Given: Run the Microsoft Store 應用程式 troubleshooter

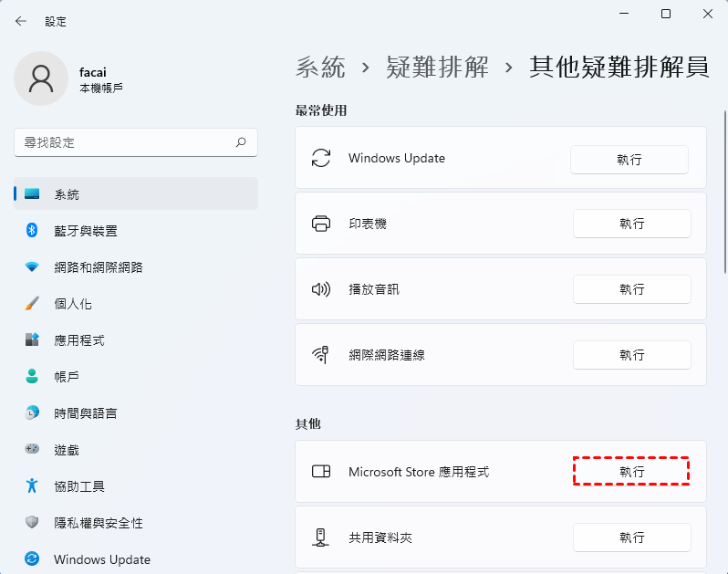Looking at the screenshot, I should [632, 472].
